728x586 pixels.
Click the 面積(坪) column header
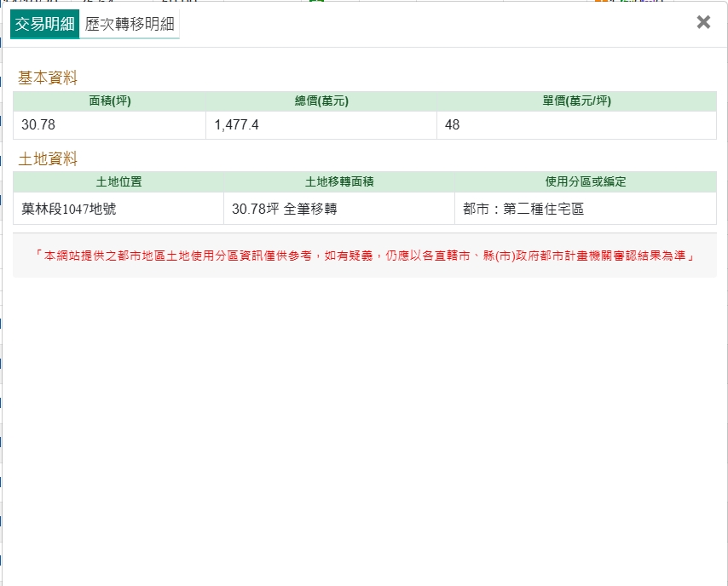109,101
